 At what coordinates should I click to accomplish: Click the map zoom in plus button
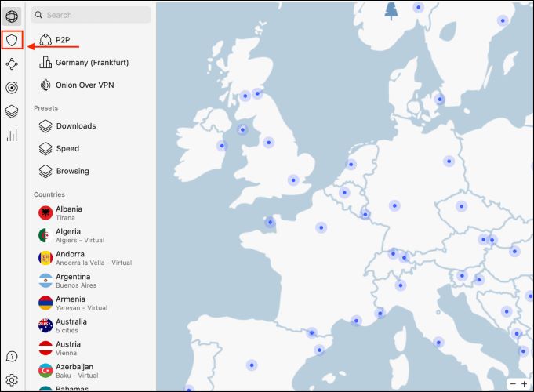[x=524, y=383]
